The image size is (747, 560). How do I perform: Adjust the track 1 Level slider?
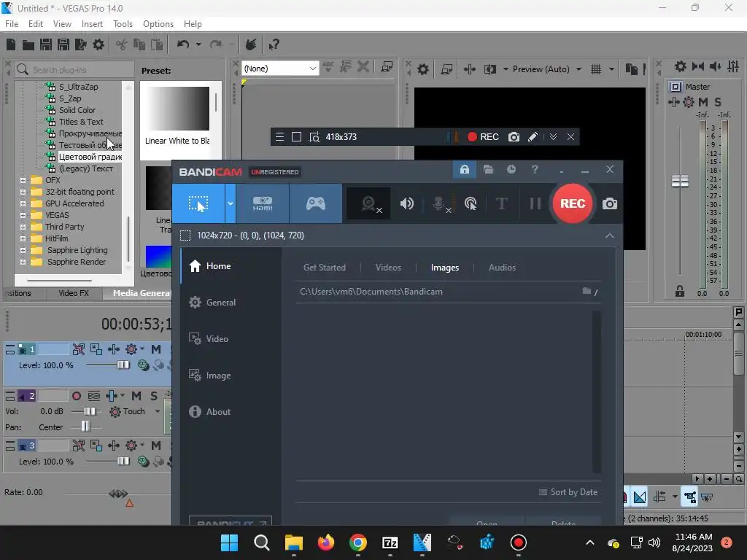(x=123, y=365)
